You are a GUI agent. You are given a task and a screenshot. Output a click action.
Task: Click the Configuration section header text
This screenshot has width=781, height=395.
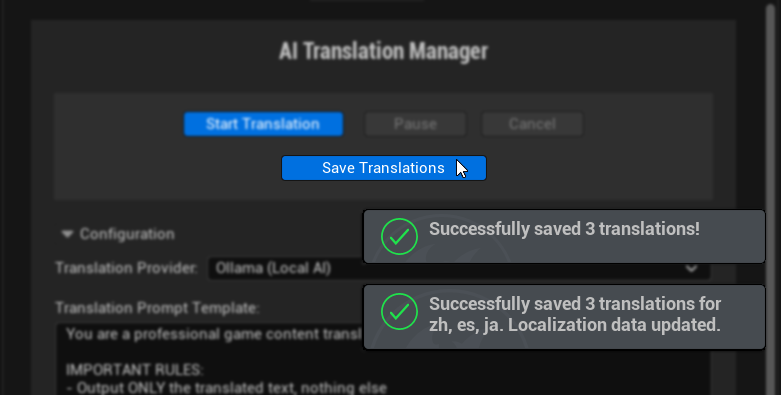click(127, 234)
